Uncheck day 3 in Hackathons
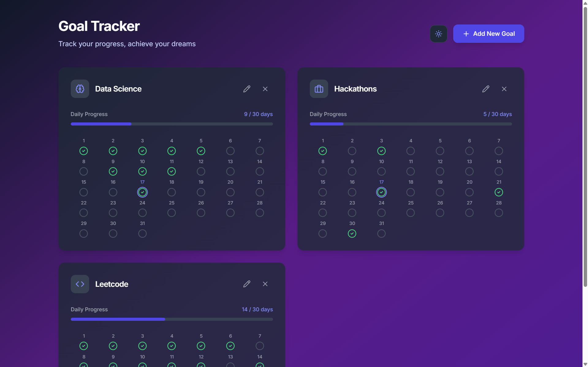 (x=381, y=151)
